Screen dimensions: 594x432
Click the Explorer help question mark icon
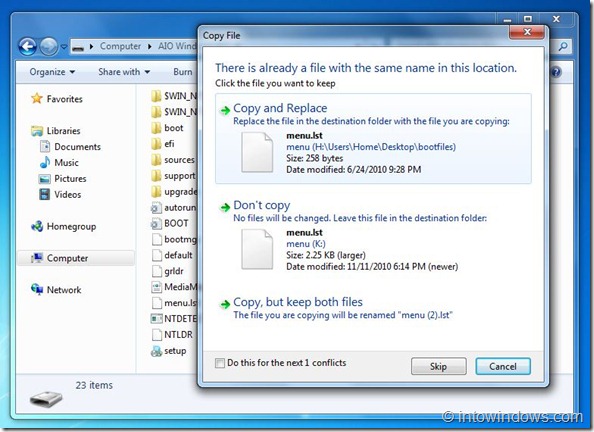(555, 72)
